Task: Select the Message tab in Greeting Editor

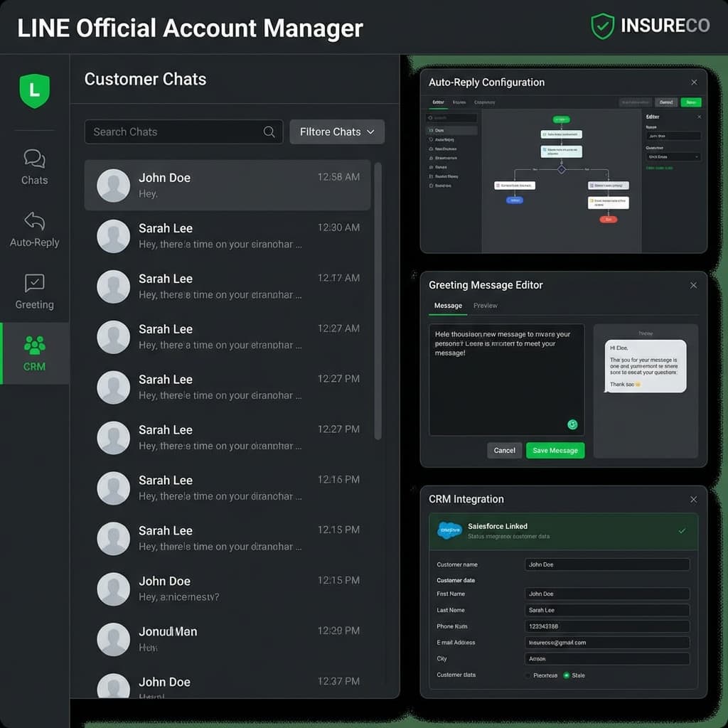Action: click(x=448, y=306)
